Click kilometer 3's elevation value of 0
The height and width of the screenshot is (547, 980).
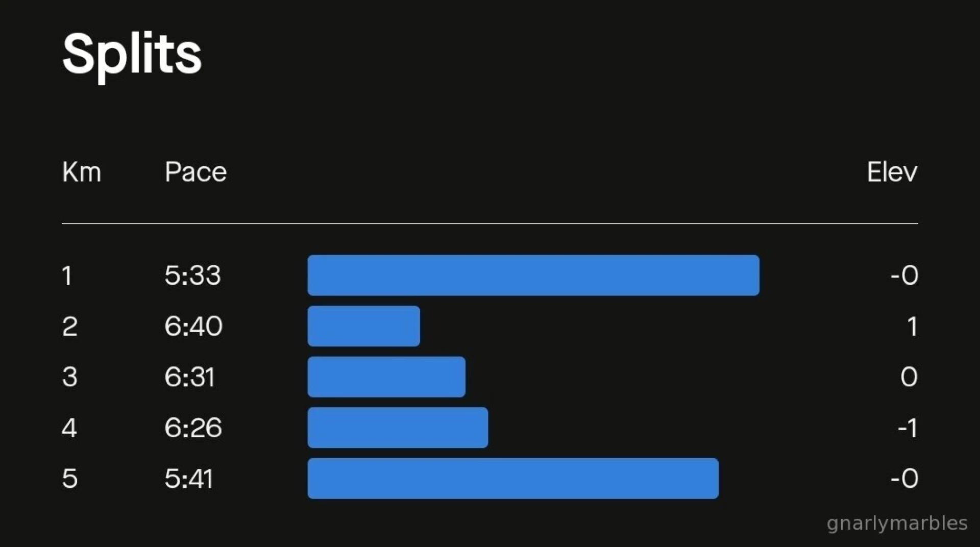tap(909, 377)
